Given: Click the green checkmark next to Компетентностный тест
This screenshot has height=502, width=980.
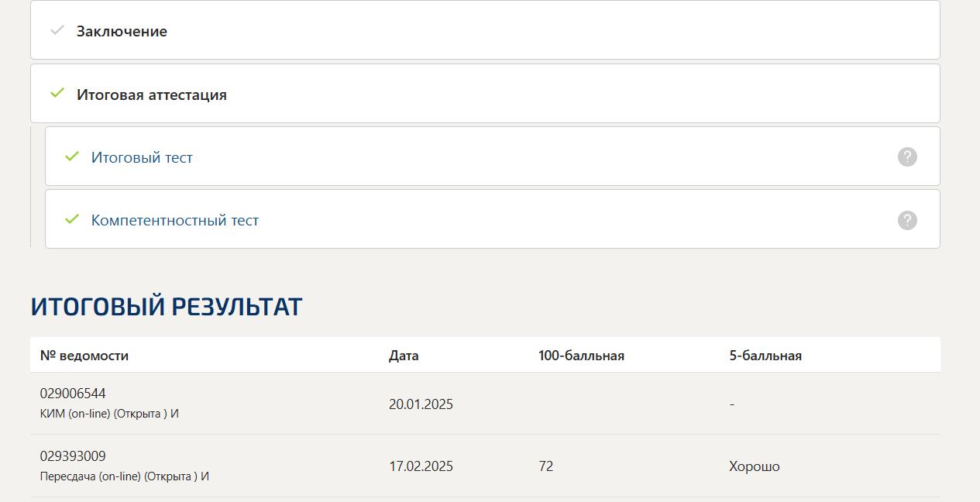Looking at the screenshot, I should pyautogui.click(x=72, y=219).
